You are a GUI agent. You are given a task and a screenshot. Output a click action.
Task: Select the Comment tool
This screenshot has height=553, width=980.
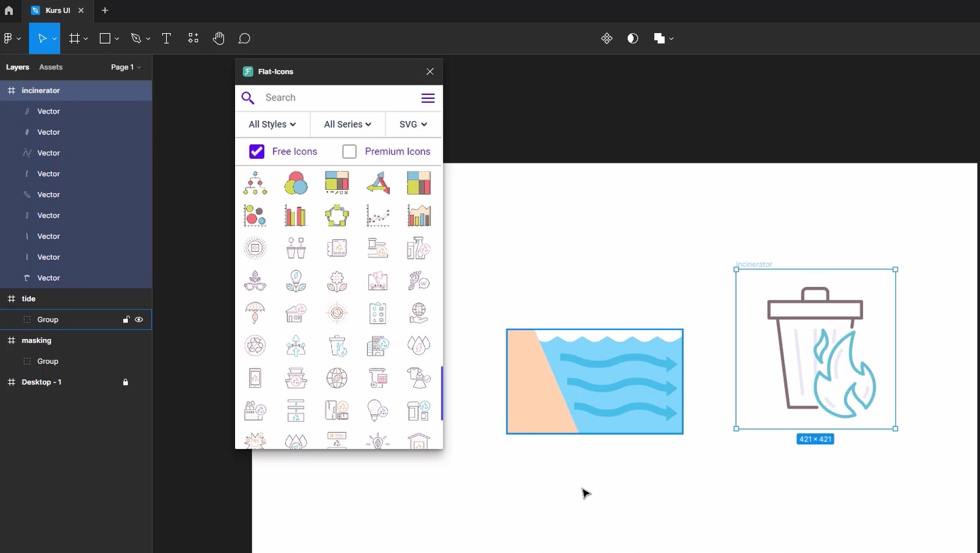[x=244, y=39]
